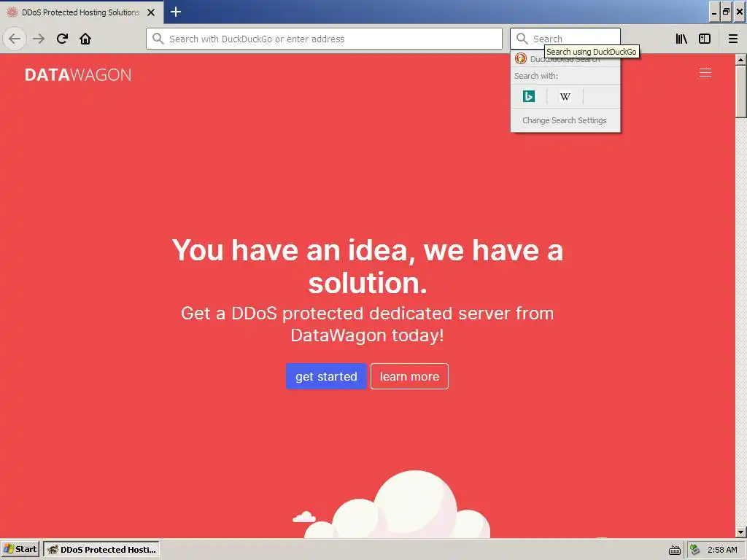Click the forward navigation arrow
This screenshot has height=560, width=747.
[x=39, y=39]
